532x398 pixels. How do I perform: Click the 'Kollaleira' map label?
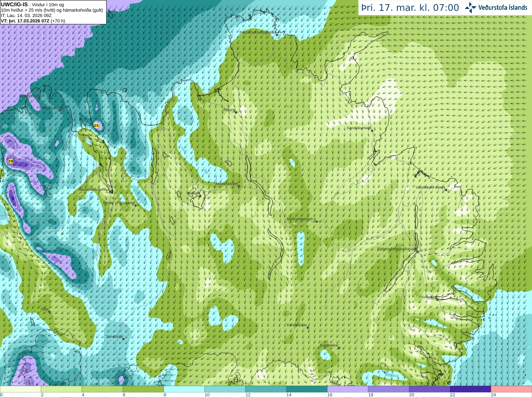click(429, 297)
